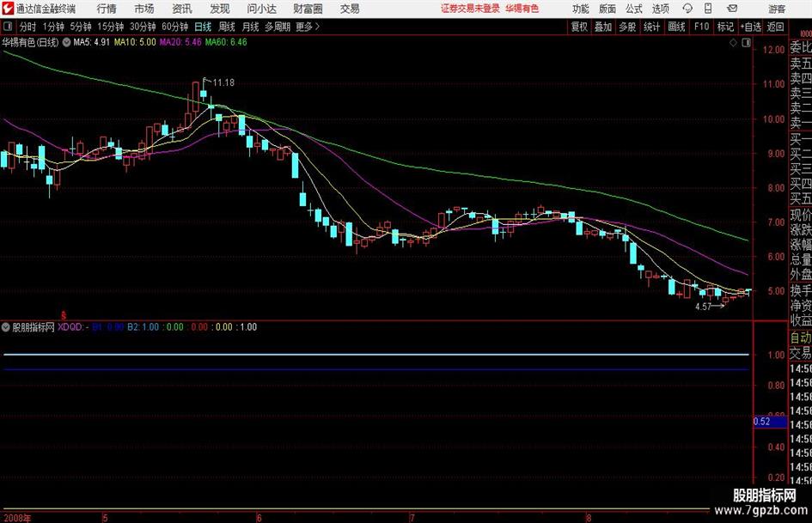Switch to the 60分钟 period

(175, 27)
